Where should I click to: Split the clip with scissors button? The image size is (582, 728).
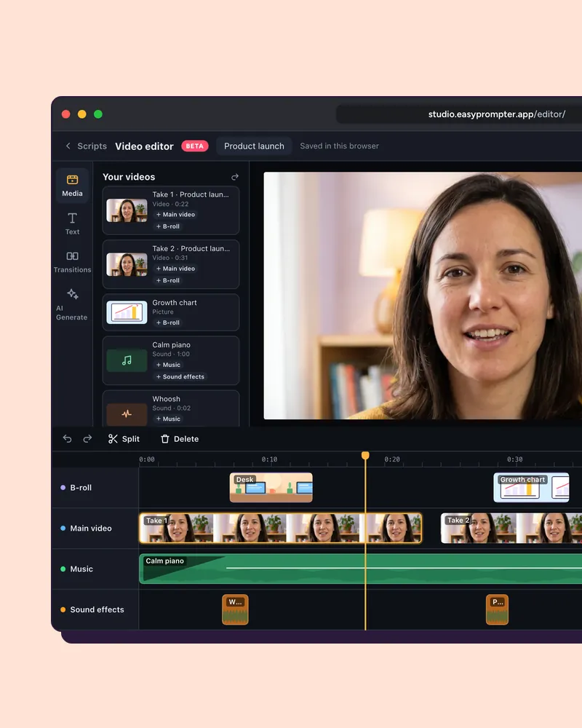coord(124,439)
